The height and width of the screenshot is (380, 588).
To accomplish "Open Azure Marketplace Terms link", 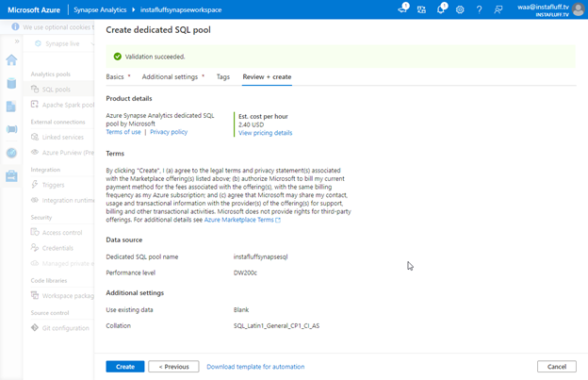I will pos(242,220).
